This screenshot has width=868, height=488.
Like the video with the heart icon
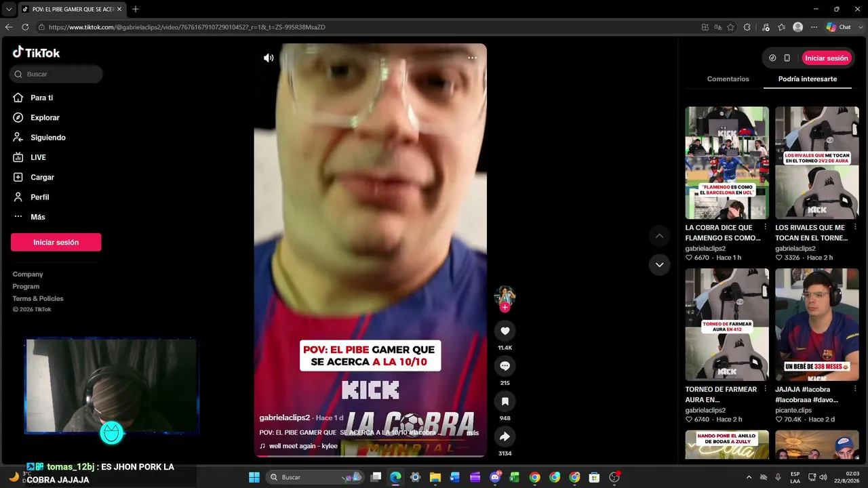pyautogui.click(x=505, y=331)
